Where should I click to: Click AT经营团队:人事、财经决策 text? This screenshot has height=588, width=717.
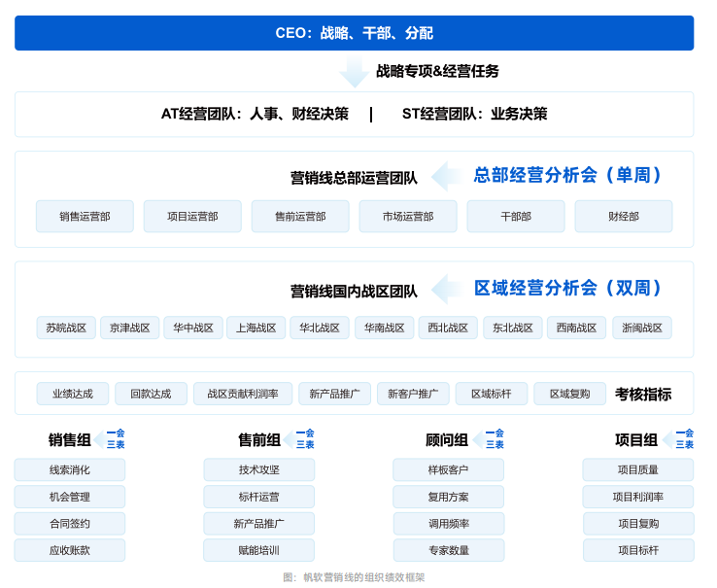click(255, 114)
